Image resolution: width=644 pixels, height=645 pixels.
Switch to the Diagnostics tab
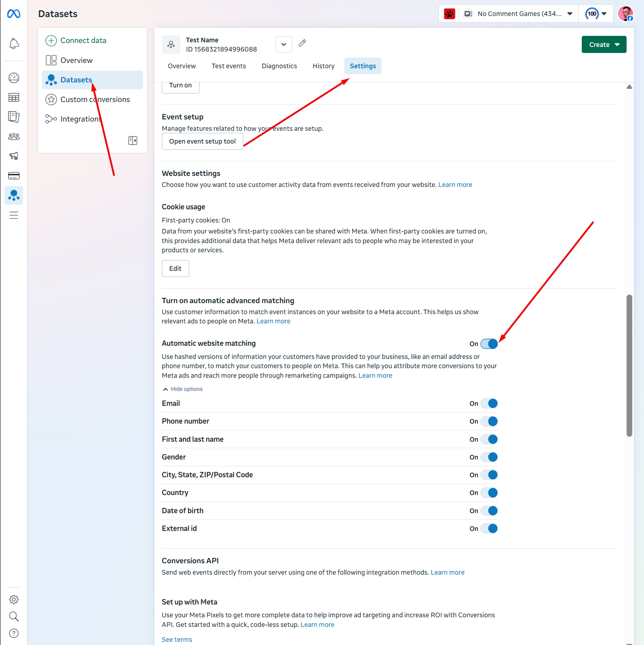(279, 66)
